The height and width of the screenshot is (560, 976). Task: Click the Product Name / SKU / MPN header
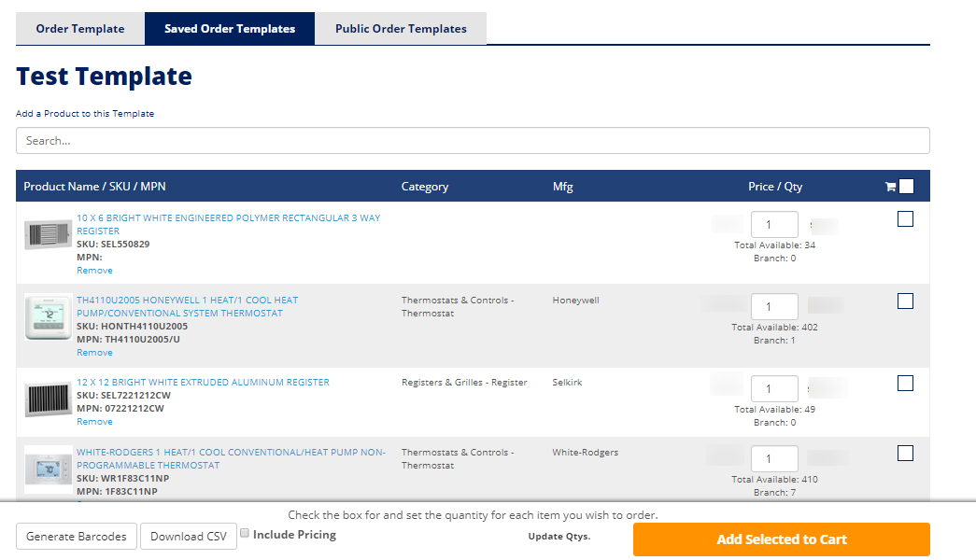point(94,187)
